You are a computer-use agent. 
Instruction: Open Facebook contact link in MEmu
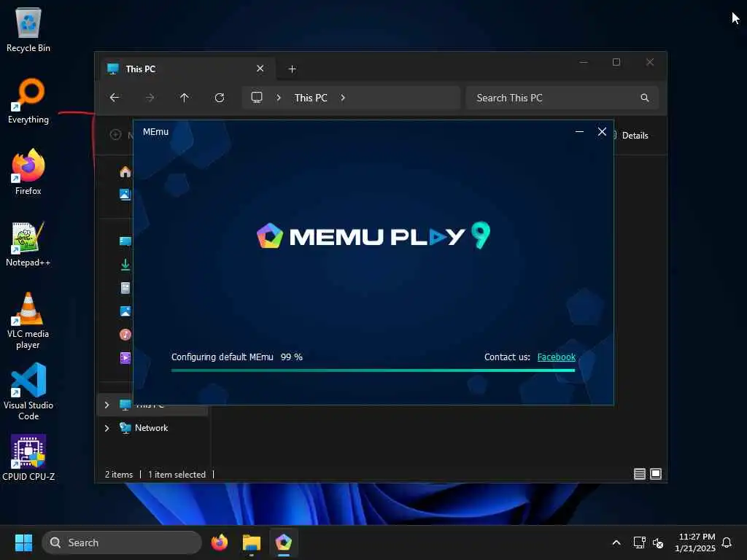(x=556, y=357)
